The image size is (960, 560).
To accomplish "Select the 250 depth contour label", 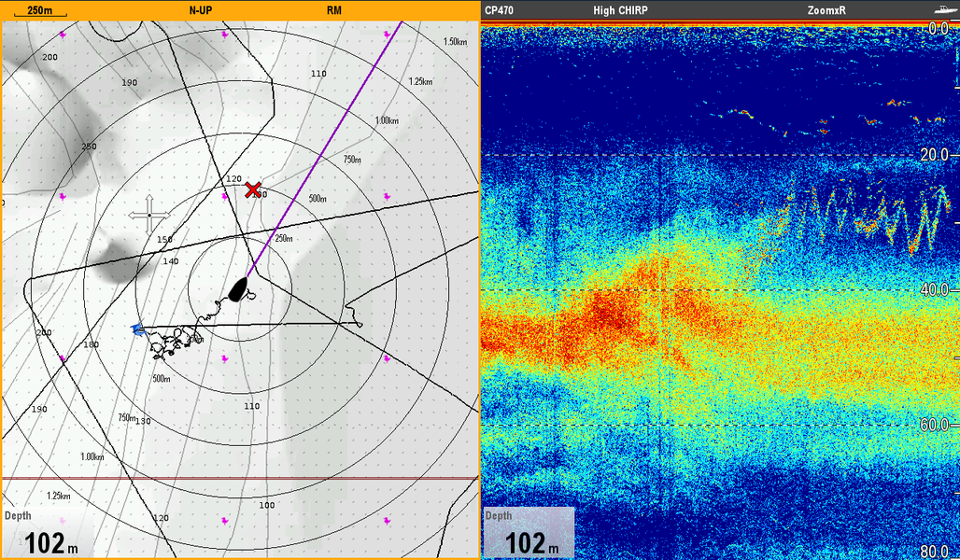I will pyautogui.click(x=90, y=147).
